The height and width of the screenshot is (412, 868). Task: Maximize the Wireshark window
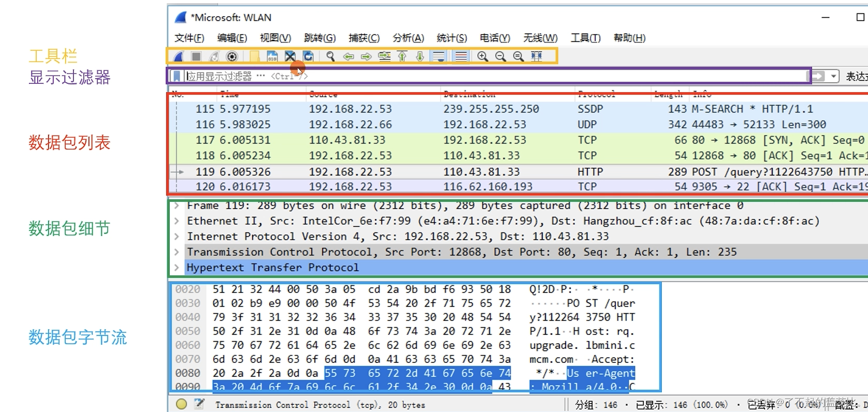[x=860, y=17]
